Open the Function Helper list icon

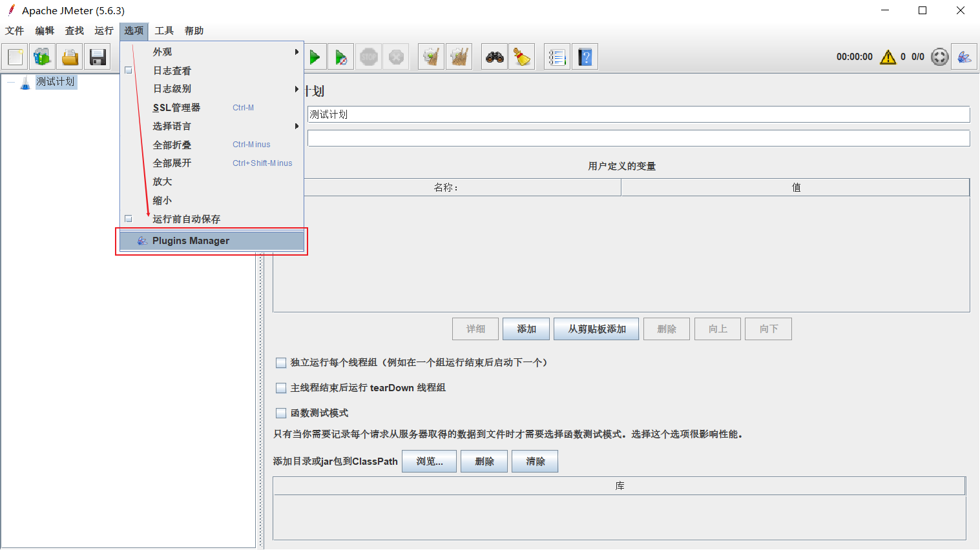[x=557, y=57]
